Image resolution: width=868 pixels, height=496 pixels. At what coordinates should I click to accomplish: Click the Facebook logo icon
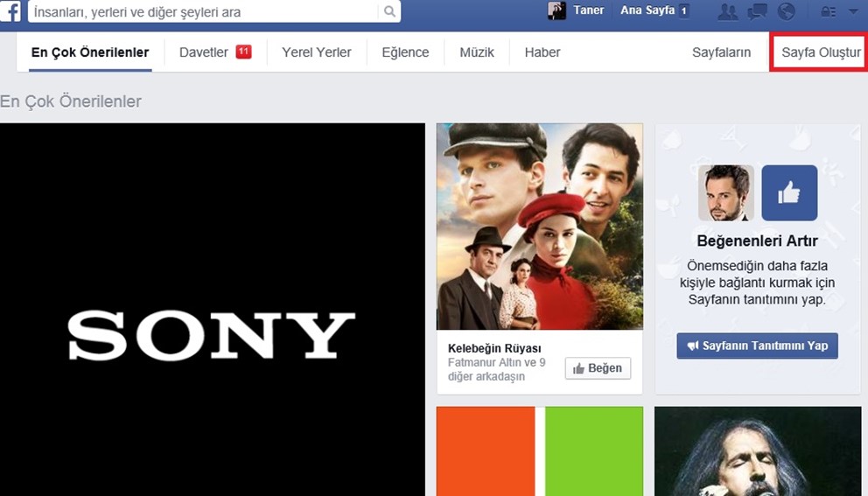(10, 11)
